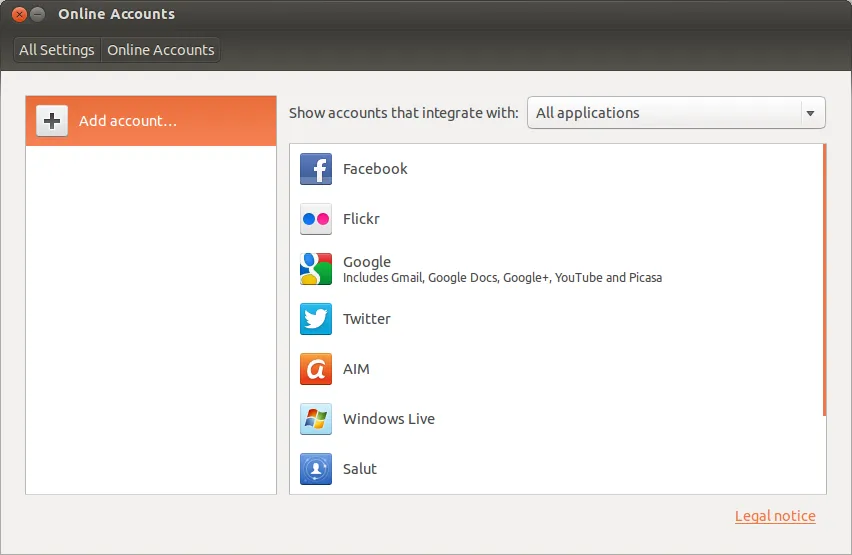Open the All applications combo box
This screenshot has width=852, height=555.
[x=662, y=113]
